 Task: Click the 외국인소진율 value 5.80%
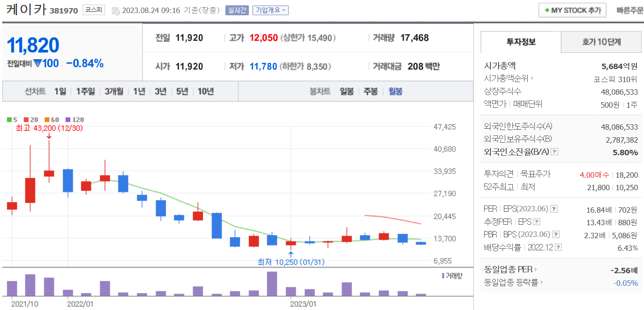(x=625, y=153)
